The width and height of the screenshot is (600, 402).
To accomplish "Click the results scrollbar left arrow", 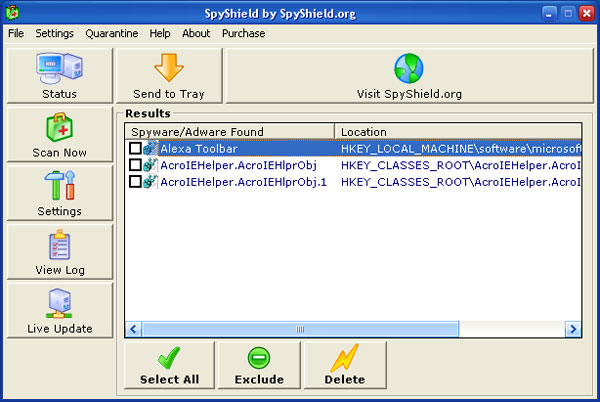I will [134, 329].
